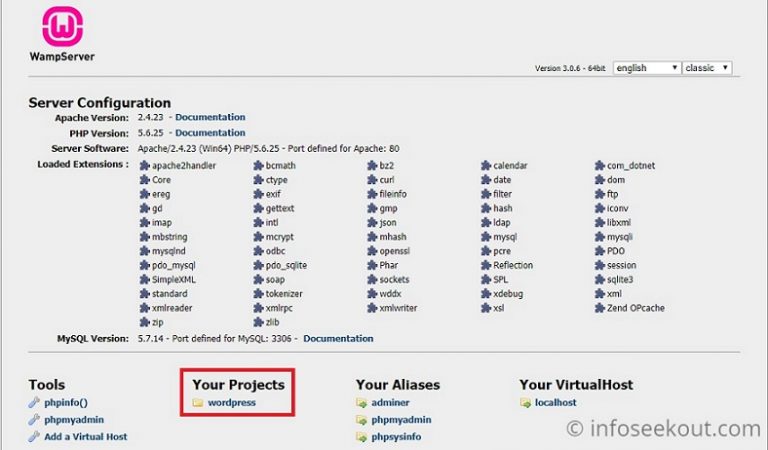
Task: Click wrench icon beside Tools phpmyadmin
Action: [34, 420]
